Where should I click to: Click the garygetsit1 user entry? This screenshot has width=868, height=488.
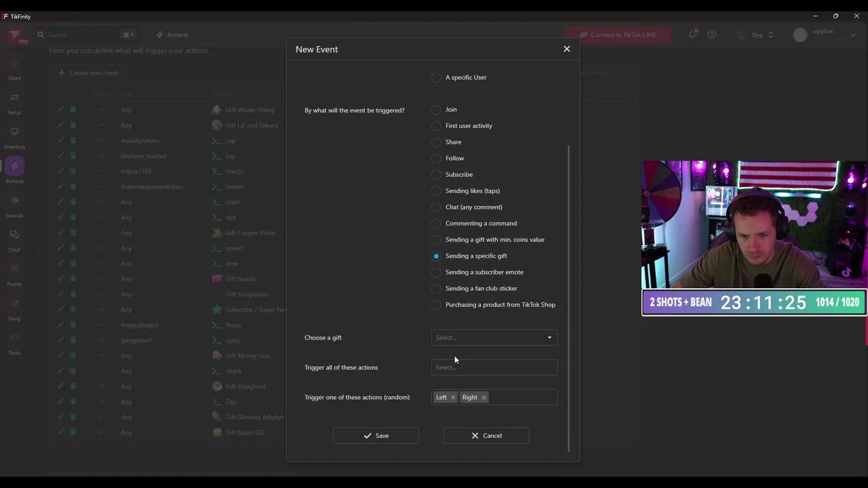pos(136,340)
